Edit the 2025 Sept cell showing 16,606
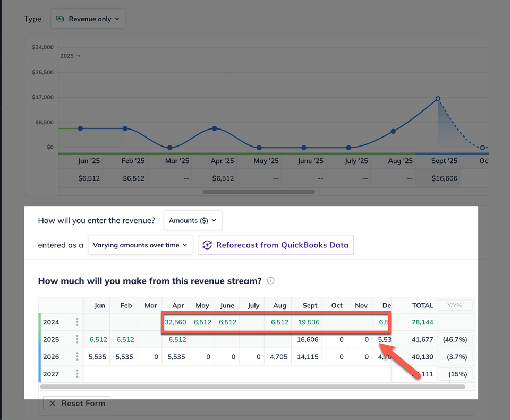 pyautogui.click(x=307, y=339)
